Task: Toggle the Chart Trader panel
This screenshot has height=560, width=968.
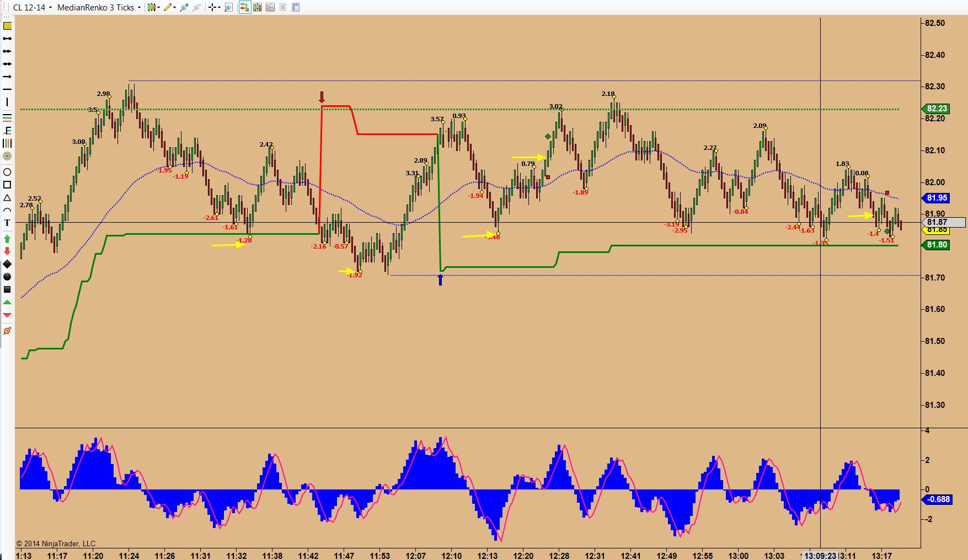Action: [x=244, y=7]
